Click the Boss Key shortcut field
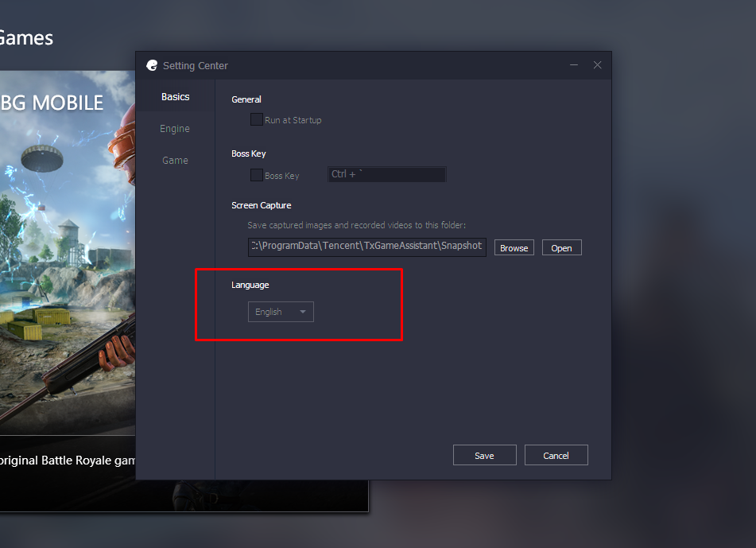 386,174
